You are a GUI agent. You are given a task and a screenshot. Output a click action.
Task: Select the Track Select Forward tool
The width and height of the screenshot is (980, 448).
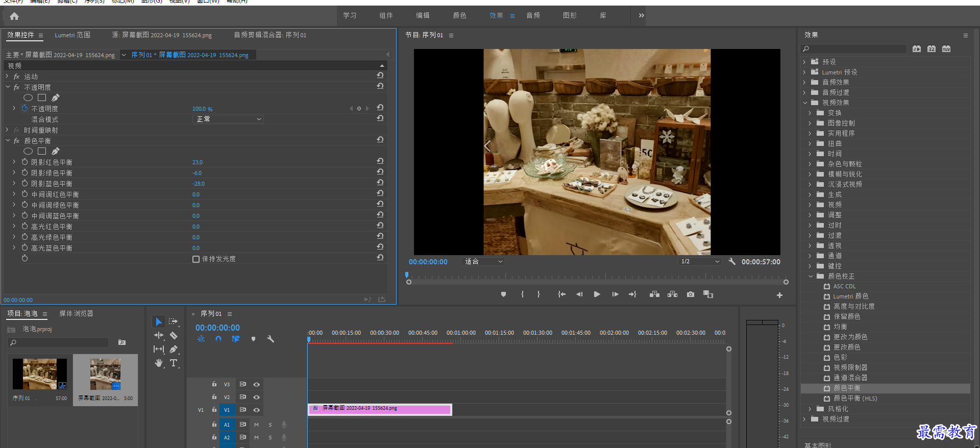point(174,321)
